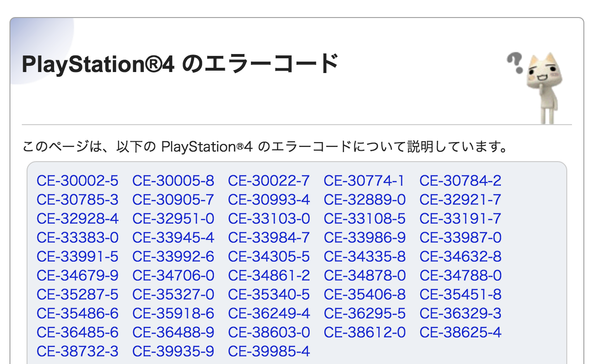Open error code CE-30022-7 link
The image size is (609, 364).
tap(269, 181)
